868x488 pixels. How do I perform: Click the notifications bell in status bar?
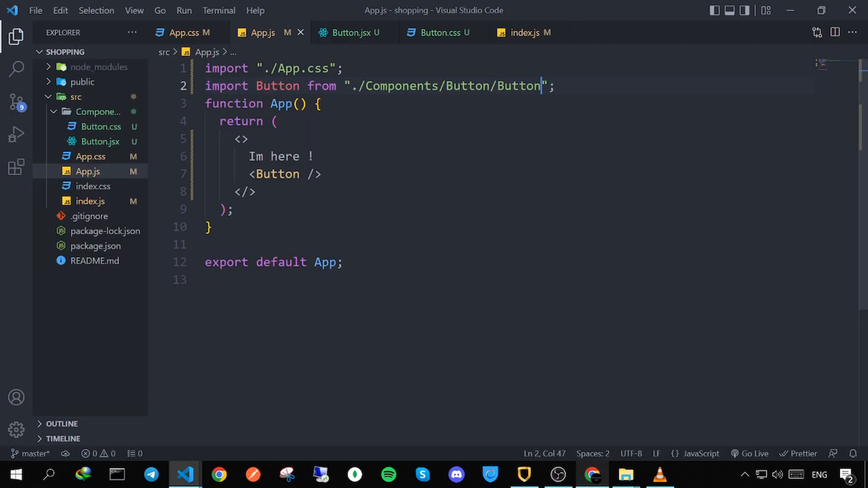point(853,453)
